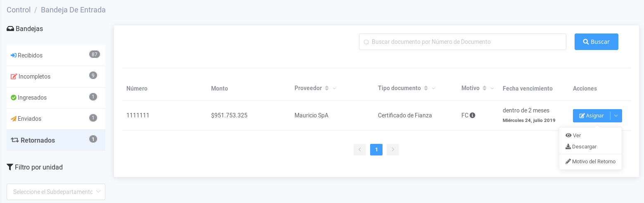The width and height of the screenshot is (644, 203).
Task: Select Ver from the actions menu
Action: 576,135
